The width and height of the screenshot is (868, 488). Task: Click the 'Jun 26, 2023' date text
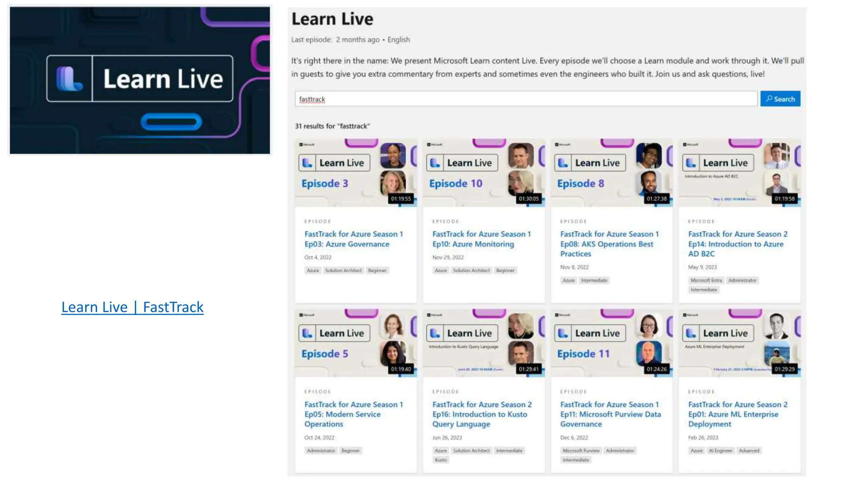[x=447, y=438]
